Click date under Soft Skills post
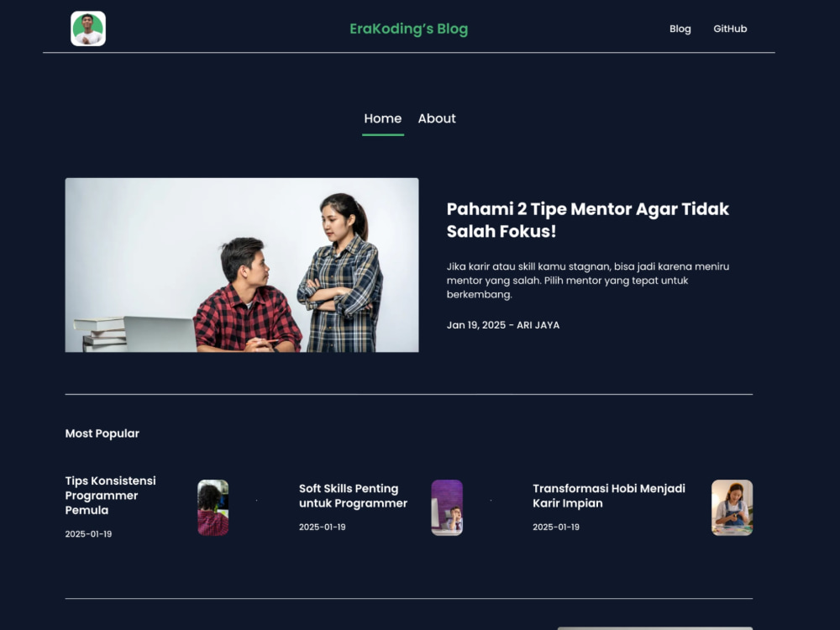 pyautogui.click(x=322, y=528)
